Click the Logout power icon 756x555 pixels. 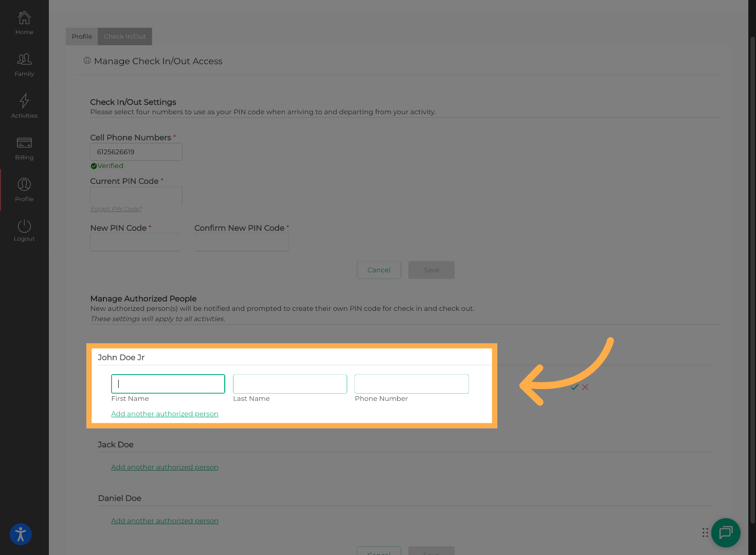24,228
